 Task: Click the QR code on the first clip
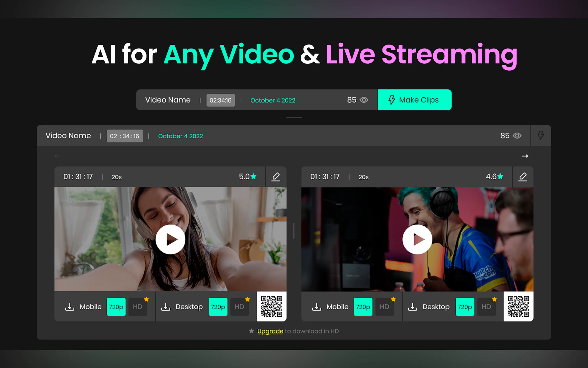tap(272, 306)
